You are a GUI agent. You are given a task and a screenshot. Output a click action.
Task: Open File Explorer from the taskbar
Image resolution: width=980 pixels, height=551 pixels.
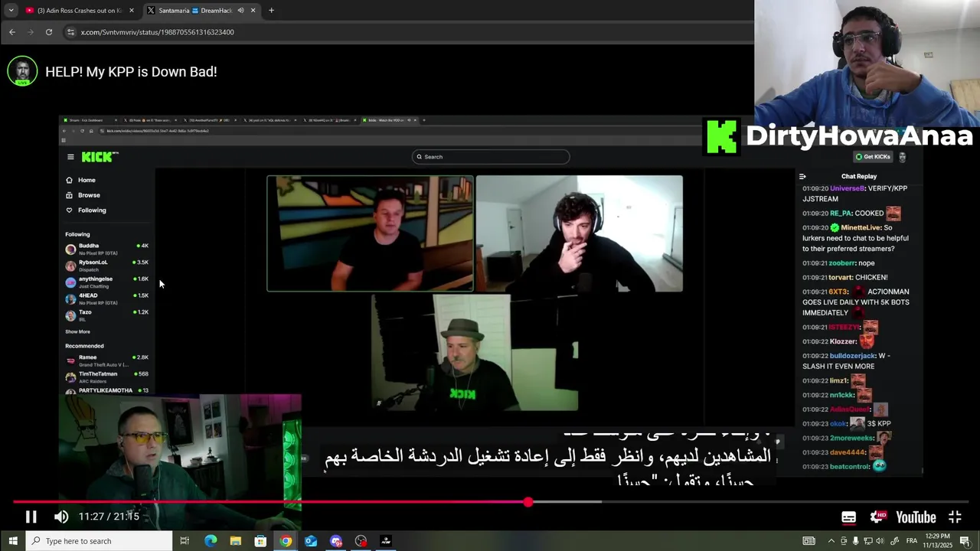click(235, 541)
